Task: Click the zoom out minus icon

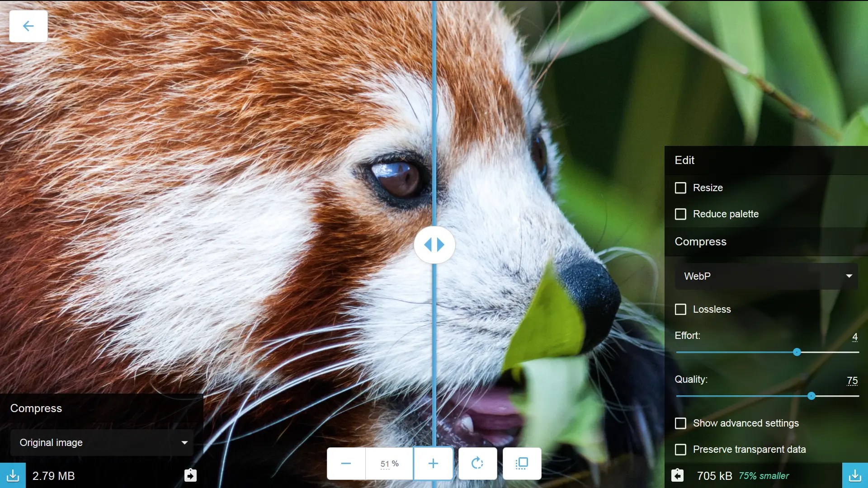Action: [x=346, y=463]
